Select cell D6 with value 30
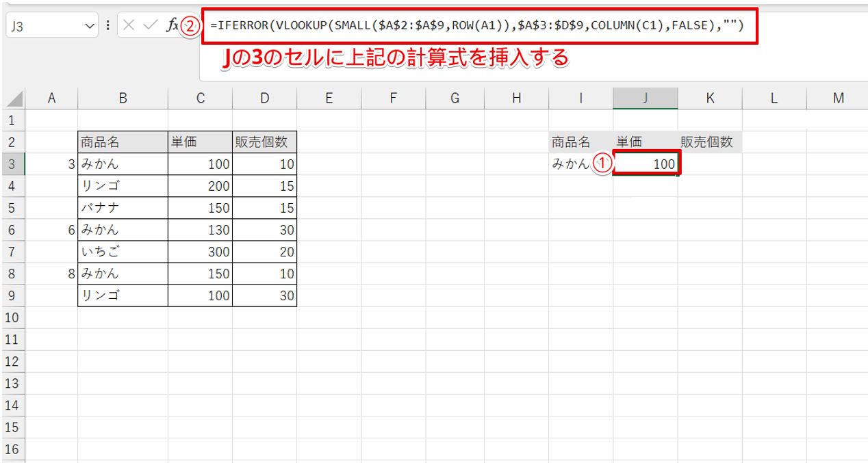 (265, 230)
